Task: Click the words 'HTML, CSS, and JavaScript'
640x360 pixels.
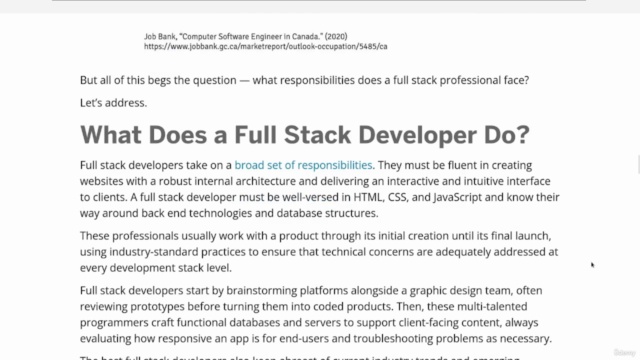Action: click(x=418, y=198)
